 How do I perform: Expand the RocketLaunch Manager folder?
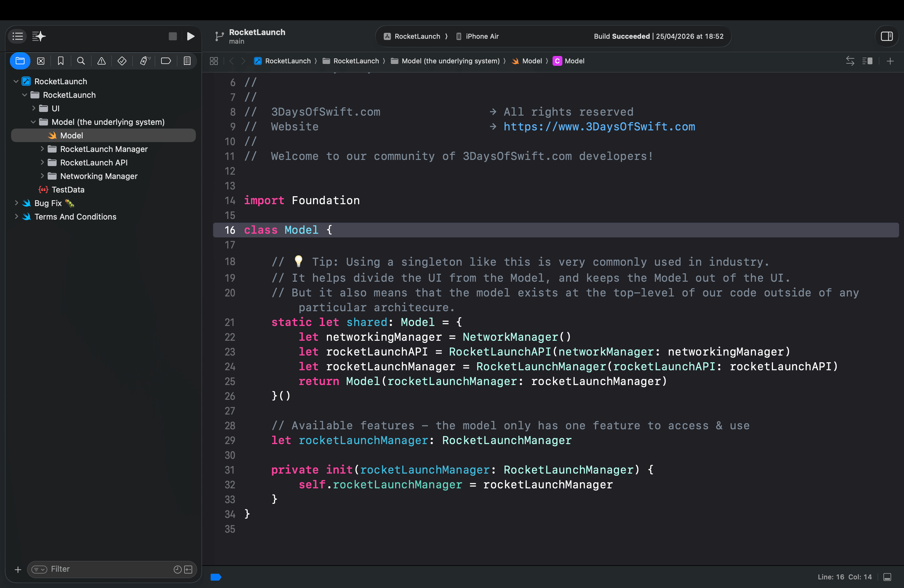tap(42, 149)
